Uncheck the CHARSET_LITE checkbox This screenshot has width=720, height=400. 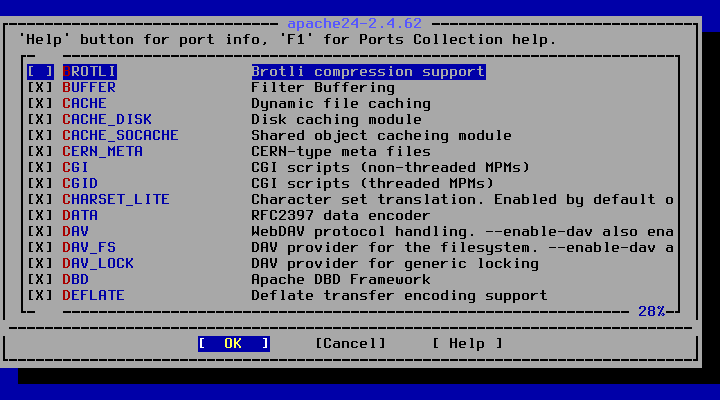click(40, 200)
